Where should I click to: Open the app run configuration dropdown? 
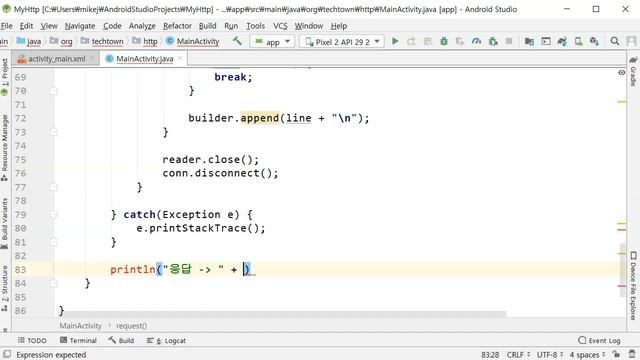[272, 41]
